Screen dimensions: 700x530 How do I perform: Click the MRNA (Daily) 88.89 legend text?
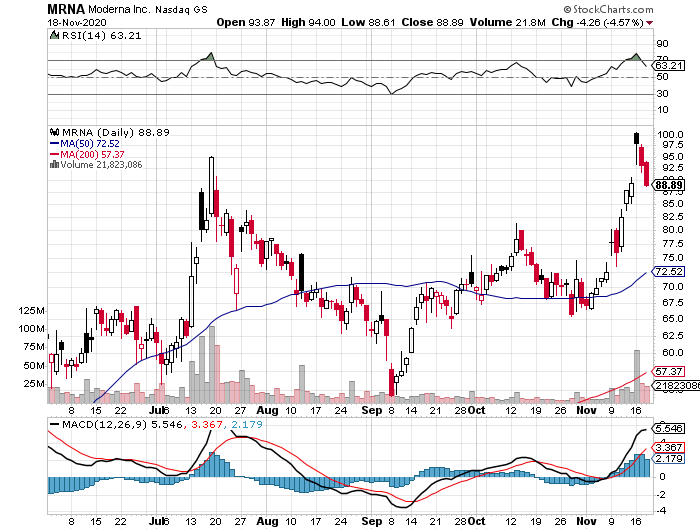point(116,132)
